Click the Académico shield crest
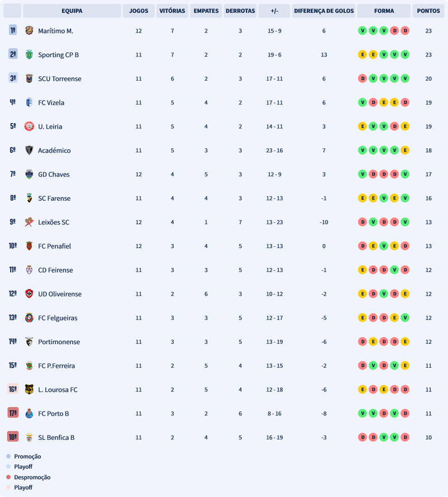Screen dimensions: 448x497 click(29, 151)
